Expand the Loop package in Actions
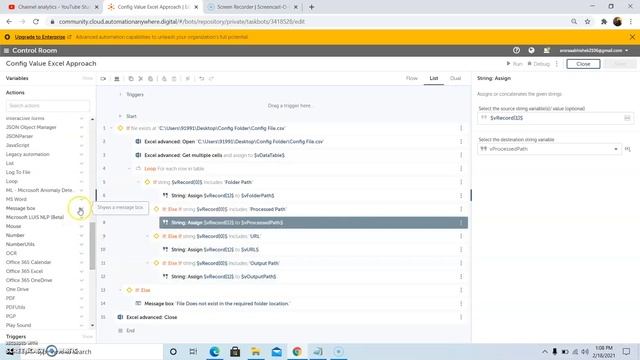Viewport: 640px width, 360px height. pos(82,181)
